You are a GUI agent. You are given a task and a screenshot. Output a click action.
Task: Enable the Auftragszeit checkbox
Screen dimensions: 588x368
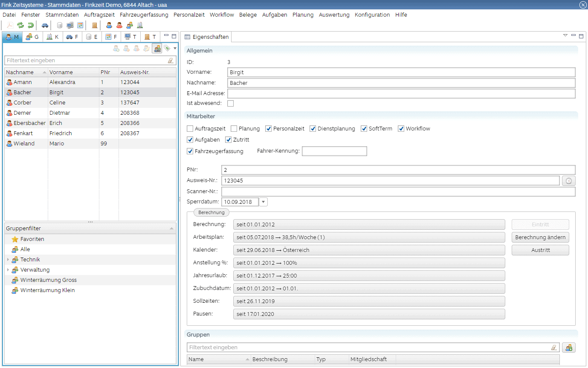(190, 128)
